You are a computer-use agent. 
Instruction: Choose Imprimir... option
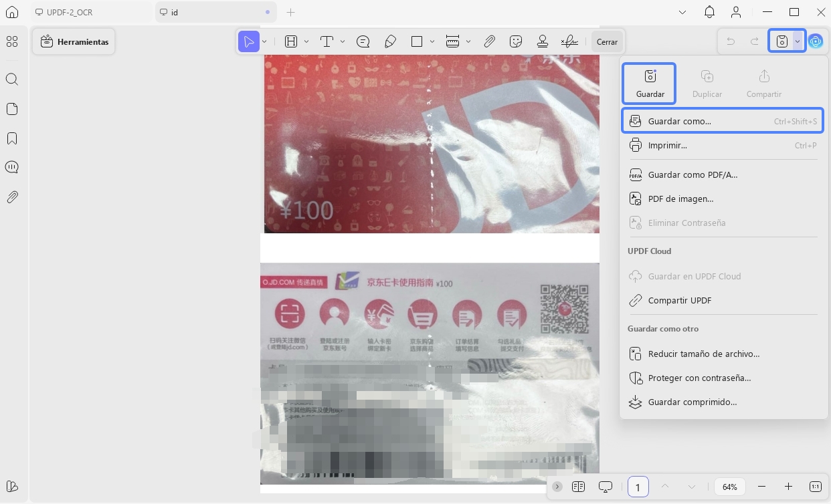coord(723,145)
